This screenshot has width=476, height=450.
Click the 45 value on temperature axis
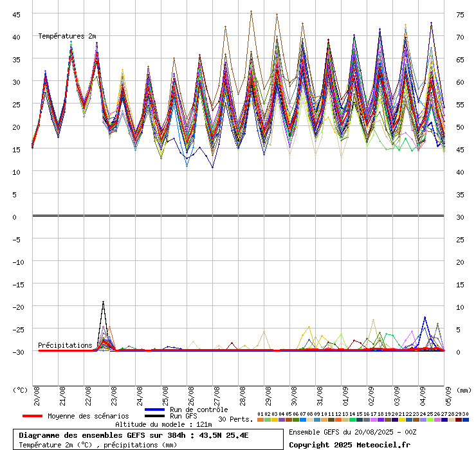[16, 15]
